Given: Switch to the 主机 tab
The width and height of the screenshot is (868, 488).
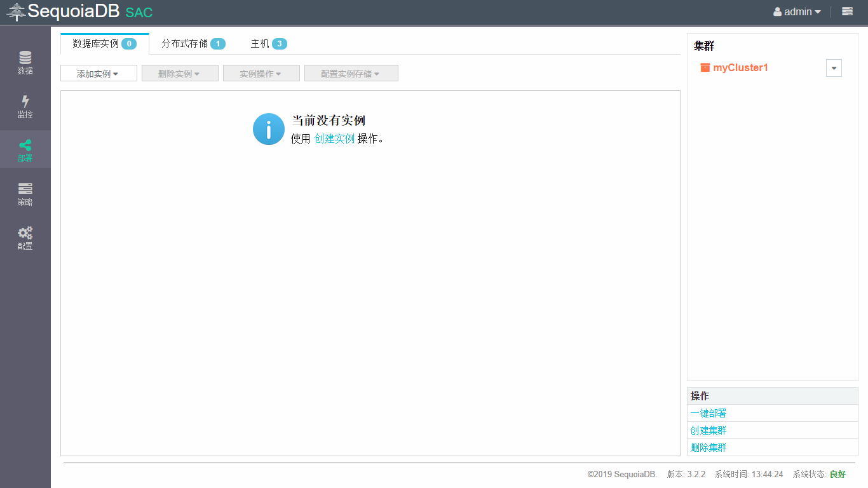Looking at the screenshot, I should pos(269,44).
